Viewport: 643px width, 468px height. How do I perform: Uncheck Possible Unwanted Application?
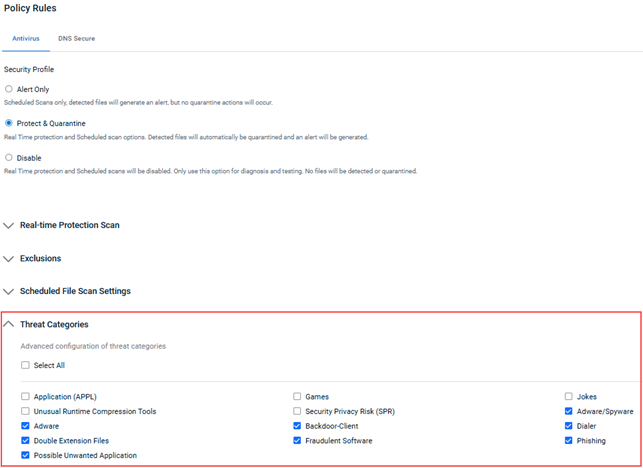[25, 455]
